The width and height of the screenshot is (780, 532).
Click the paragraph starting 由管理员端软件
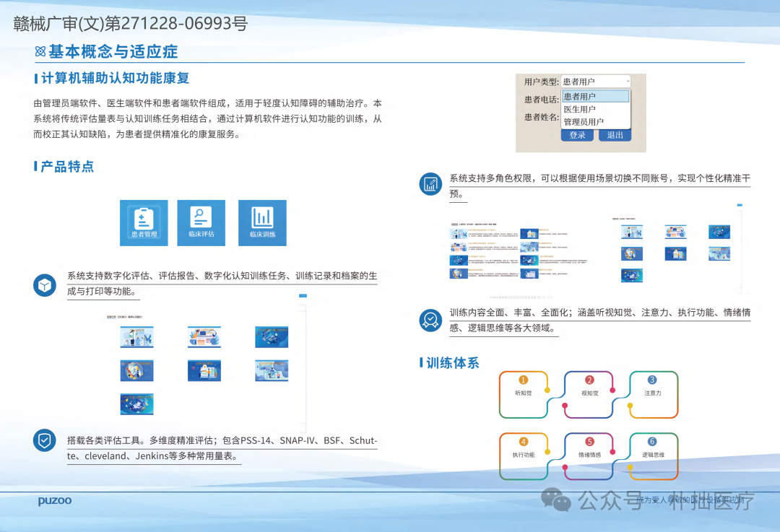pyautogui.click(x=207, y=119)
